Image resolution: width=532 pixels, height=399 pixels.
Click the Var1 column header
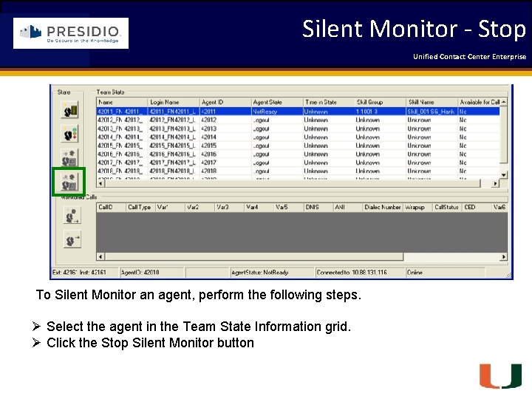[170, 208]
